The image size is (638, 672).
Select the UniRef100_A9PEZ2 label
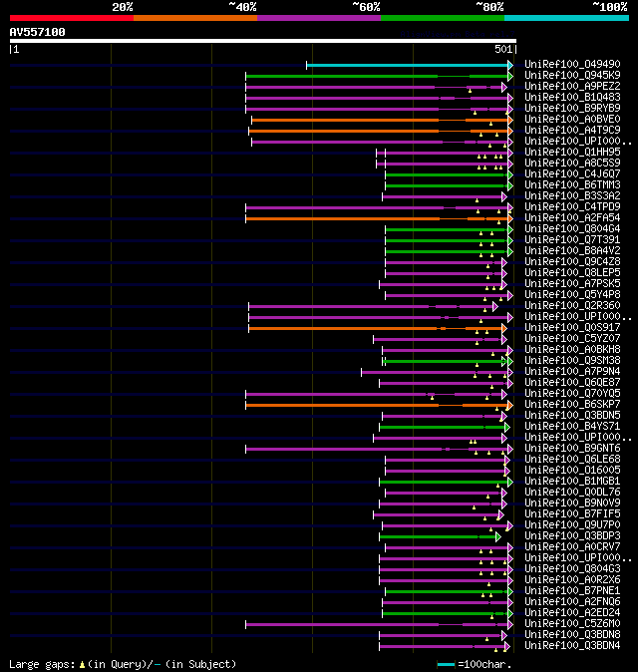[572, 86]
